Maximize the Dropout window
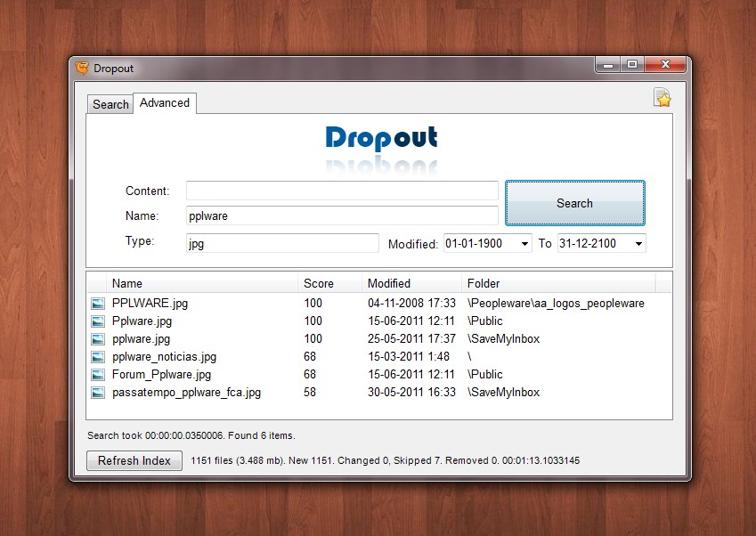Image resolution: width=756 pixels, height=536 pixels. coord(632,64)
